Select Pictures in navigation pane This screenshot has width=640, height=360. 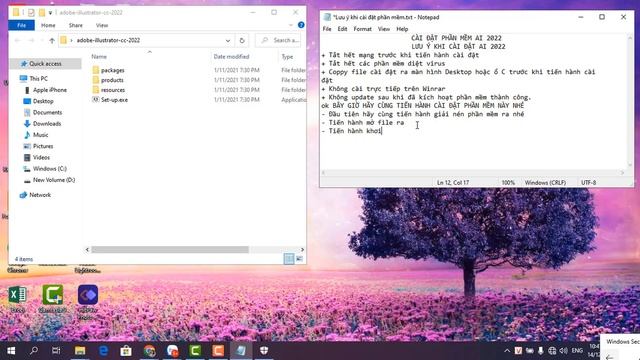(x=42, y=146)
